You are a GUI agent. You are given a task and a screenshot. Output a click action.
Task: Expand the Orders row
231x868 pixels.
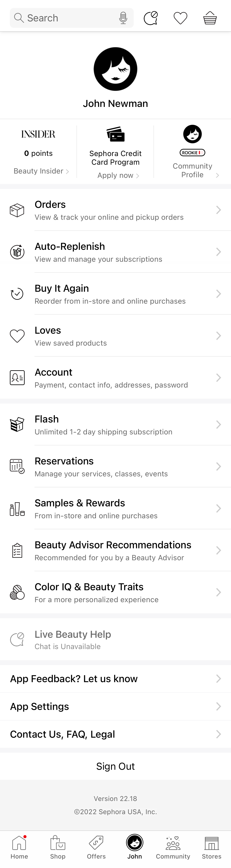click(x=115, y=209)
